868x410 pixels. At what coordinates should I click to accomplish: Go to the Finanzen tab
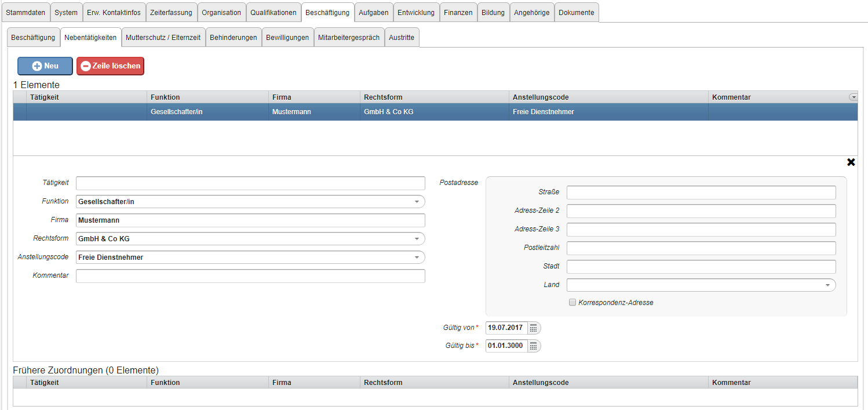click(458, 12)
